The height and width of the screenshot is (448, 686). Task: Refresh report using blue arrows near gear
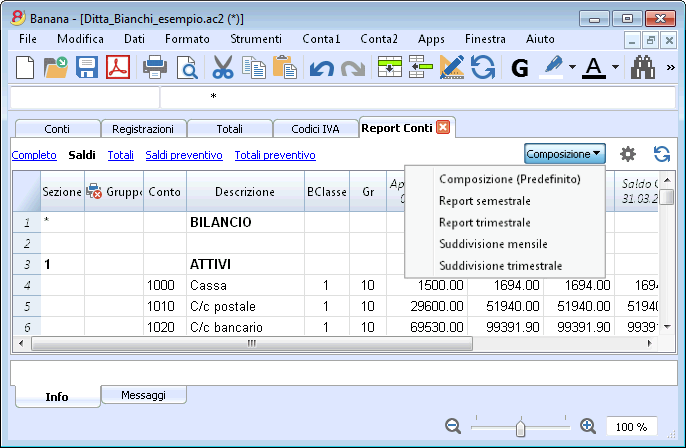(662, 154)
